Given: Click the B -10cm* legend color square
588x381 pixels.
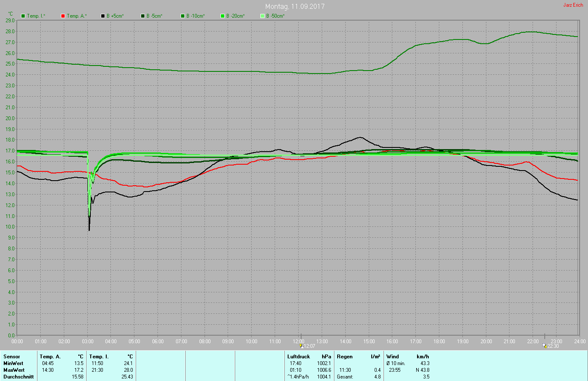Looking at the screenshot, I should [183, 16].
